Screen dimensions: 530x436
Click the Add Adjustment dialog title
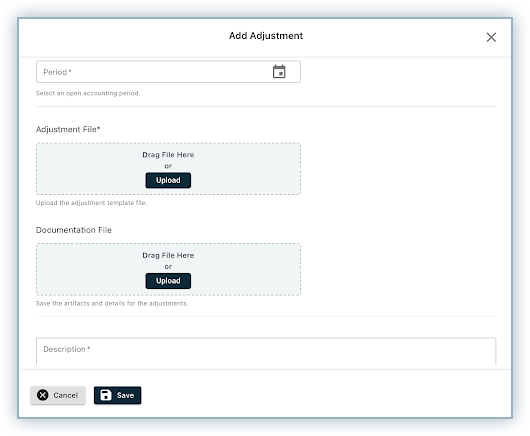pos(266,36)
